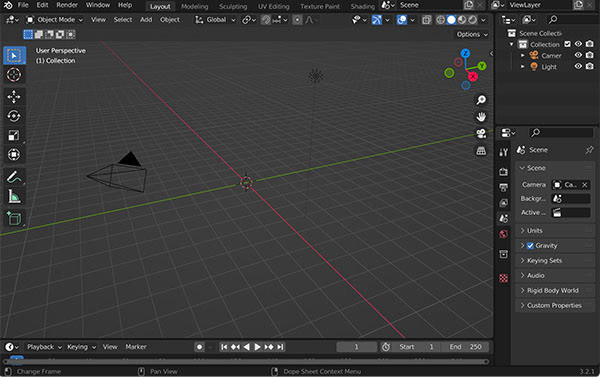Switch perspective/orthographic grid icon
Viewport: 600px width, 377px height.
(x=481, y=150)
